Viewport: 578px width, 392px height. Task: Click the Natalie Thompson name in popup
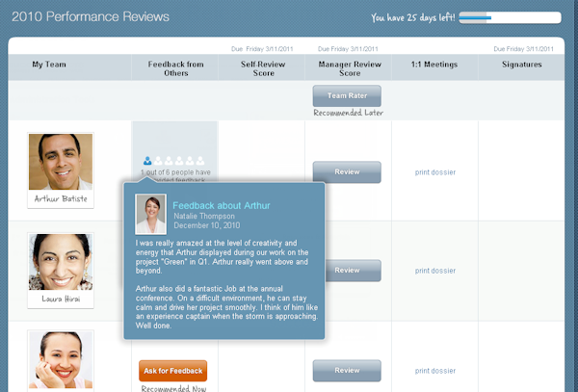pos(204,217)
